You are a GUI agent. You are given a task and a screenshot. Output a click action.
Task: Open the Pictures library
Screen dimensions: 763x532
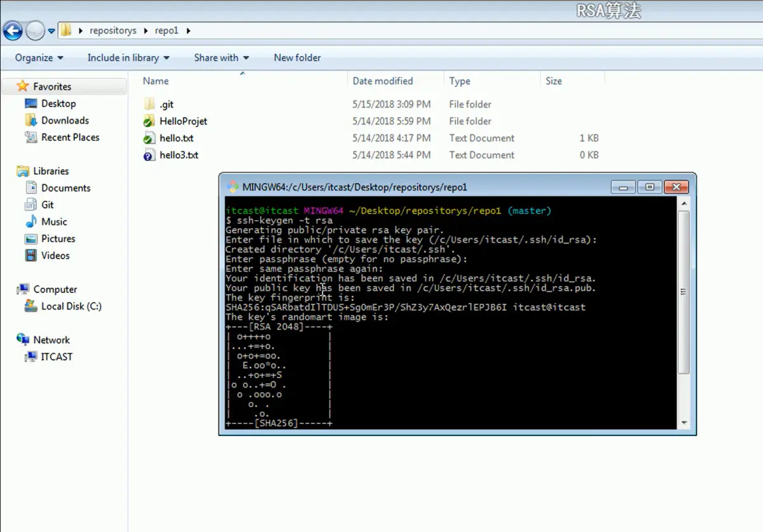pyautogui.click(x=58, y=238)
